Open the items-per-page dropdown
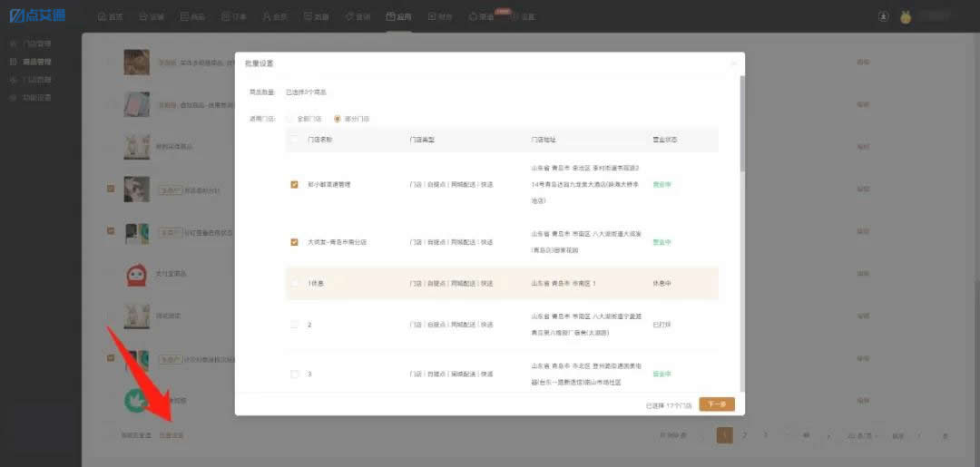This screenshot has height=467, width=980. pos(863,435)
